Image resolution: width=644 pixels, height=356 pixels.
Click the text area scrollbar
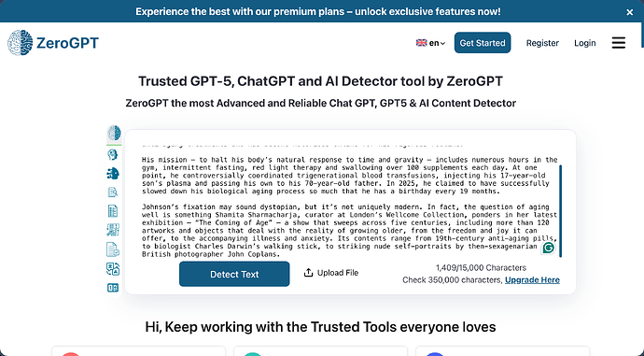click(560, 211)
